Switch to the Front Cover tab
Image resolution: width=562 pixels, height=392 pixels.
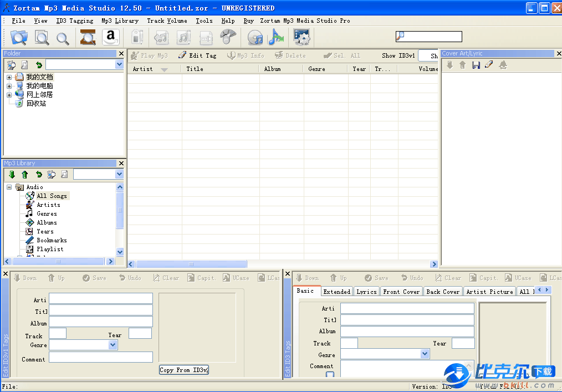[401, 292]
